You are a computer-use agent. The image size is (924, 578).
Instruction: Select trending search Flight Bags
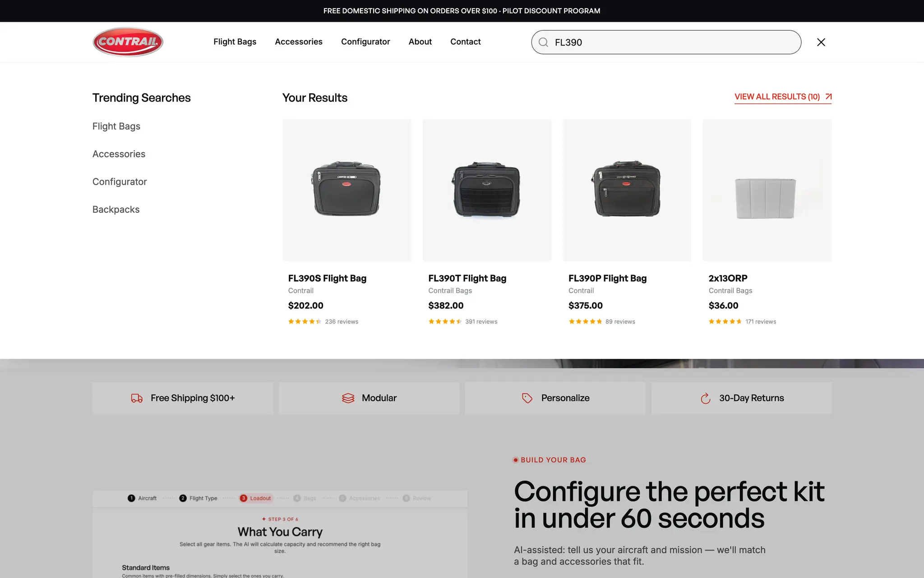[116, 126]
